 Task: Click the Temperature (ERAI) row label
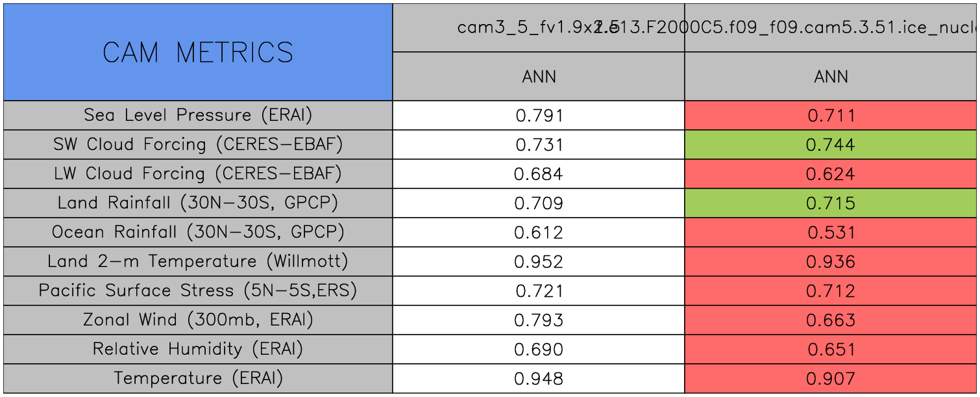pos(198,379)
